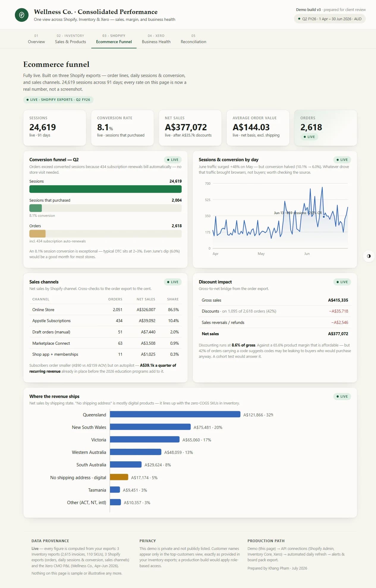This screenshot has height=588, width=376.
Task: Select the Orders KPI card
Action: pyautogui.click(x=325, y=128)
